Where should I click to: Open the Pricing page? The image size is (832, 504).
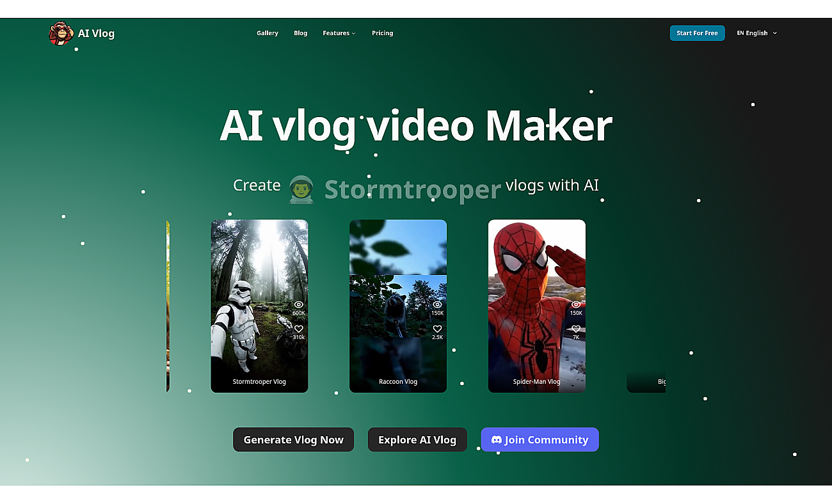(x=382, y=33)
